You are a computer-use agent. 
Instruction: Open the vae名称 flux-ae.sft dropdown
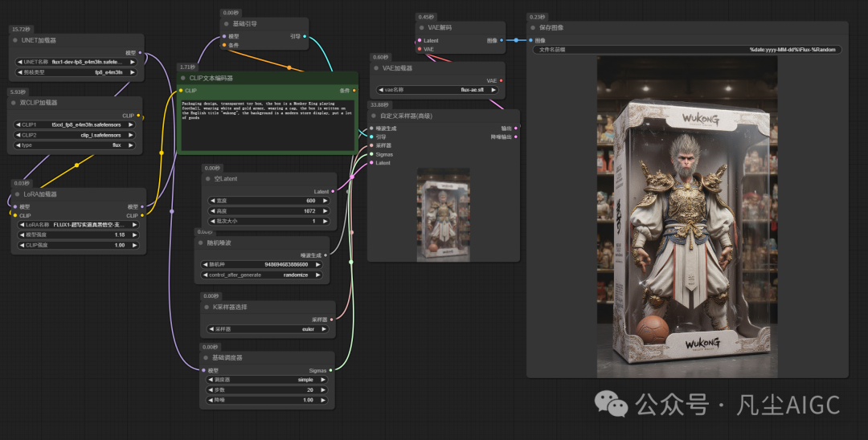(x=436, y=90)
